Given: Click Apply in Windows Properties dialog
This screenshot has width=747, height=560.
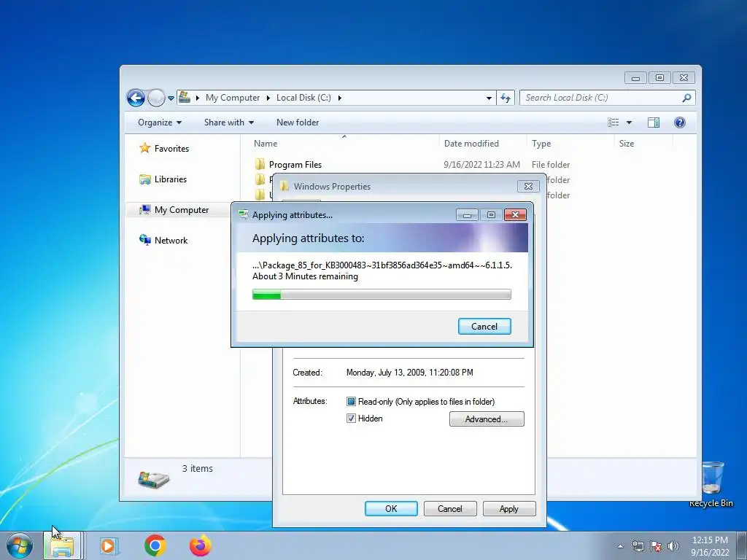Looking at the screenshot, I should tap(508, 508).
